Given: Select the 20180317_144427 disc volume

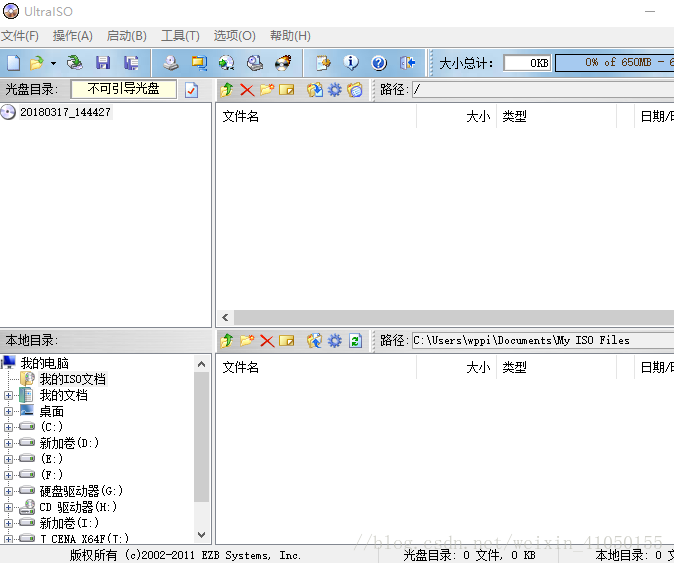Looking at the screenshot, I should point(65,112).
